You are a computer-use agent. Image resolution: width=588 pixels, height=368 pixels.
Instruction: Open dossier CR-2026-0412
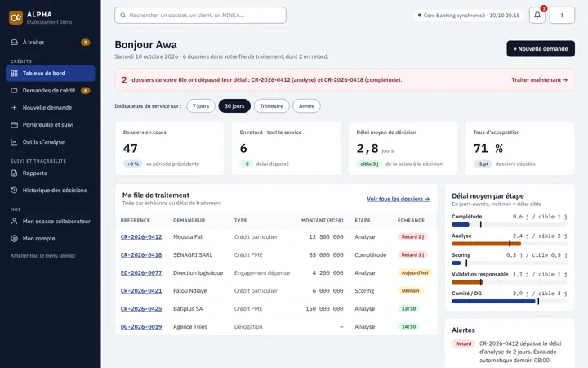(x=141, y=237)
